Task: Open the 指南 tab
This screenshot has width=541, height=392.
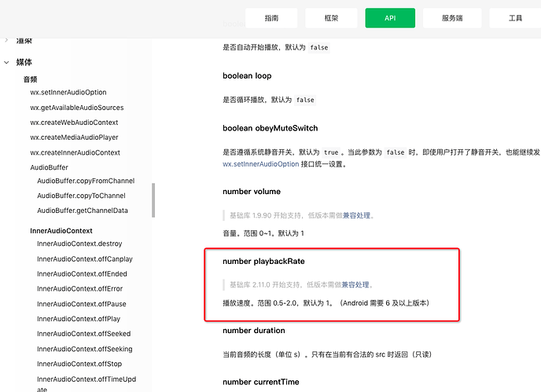Action: coord(271,18)
